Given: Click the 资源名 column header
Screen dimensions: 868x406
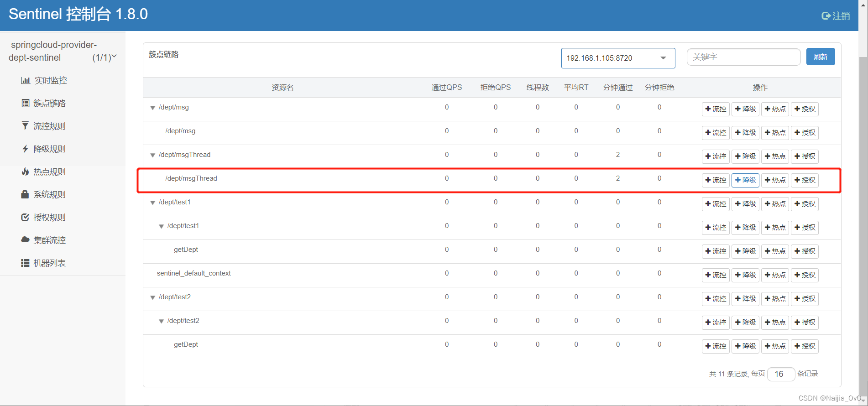Looking at the screenshot, I should coord(282,88).
